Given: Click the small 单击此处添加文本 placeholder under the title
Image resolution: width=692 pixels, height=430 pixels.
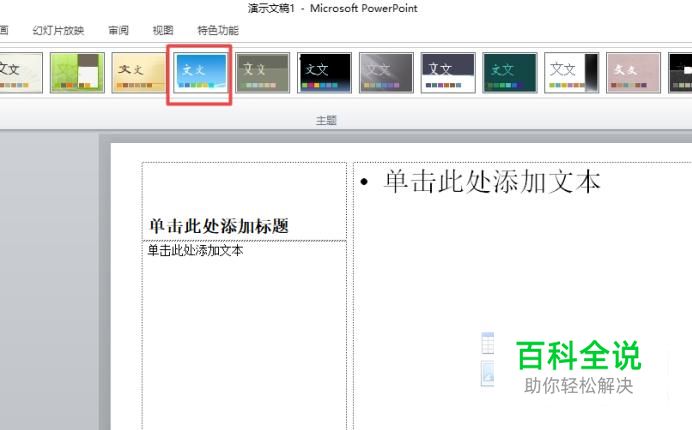Looking at the screenshot, I should coord(244,336).
